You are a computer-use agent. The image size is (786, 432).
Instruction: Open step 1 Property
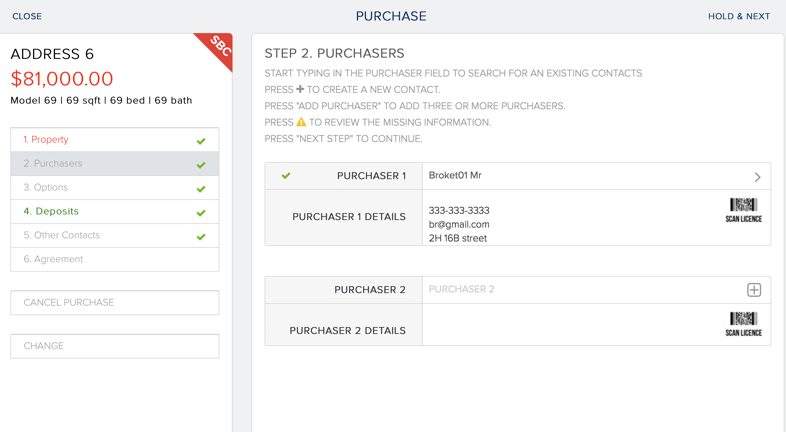pyautogui.click(x=50, y=140)
